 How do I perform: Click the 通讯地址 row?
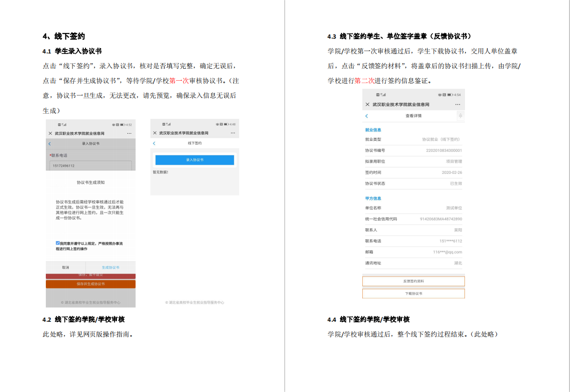tap(413, 263)
